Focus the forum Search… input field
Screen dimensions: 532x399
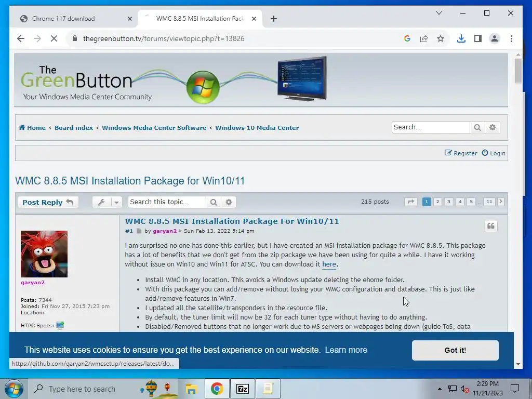tap(431, 128)
